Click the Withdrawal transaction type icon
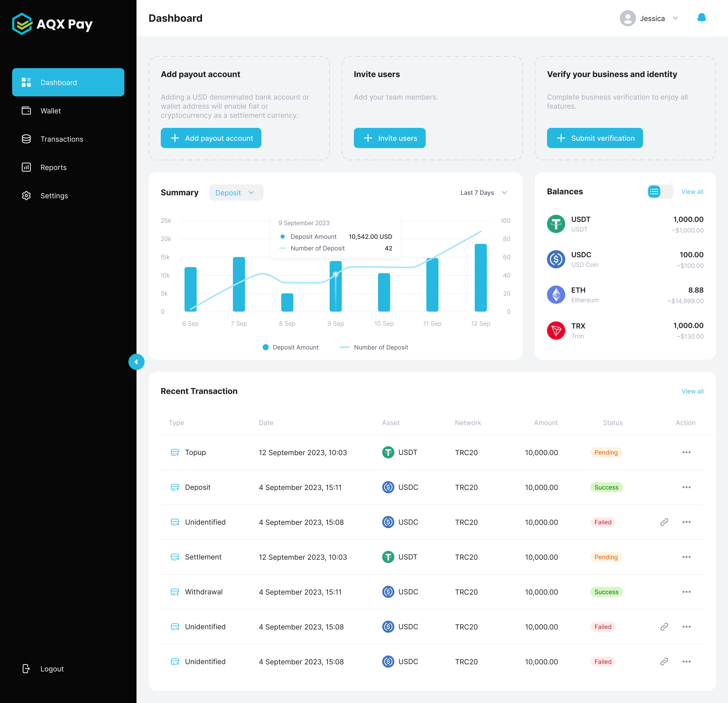This screenshot has height=703, width=728. [175, 592]
